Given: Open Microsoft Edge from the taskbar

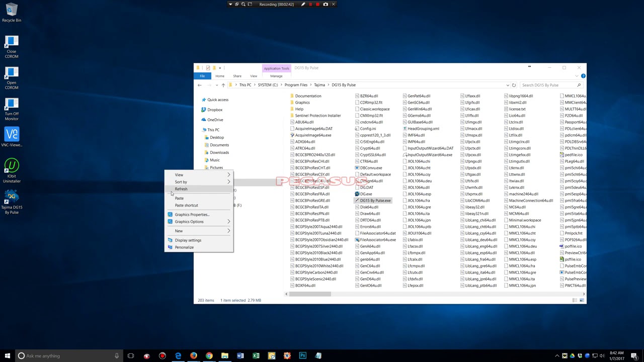Looking at the screenshot, I should tap(178, 356).
